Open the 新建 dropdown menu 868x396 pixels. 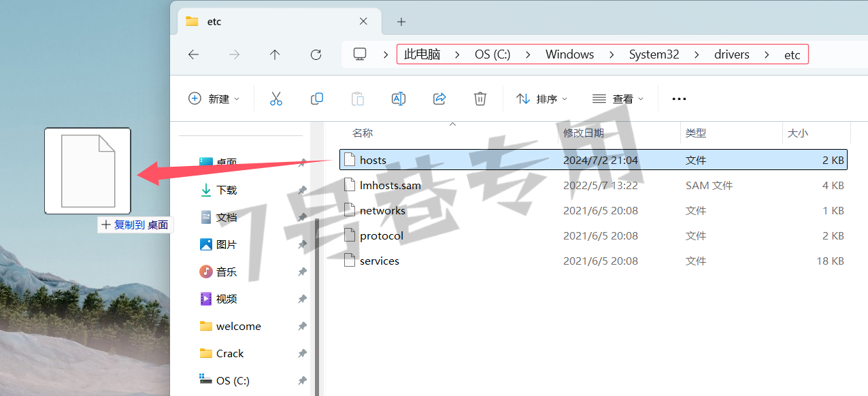[x=214, y=99]
